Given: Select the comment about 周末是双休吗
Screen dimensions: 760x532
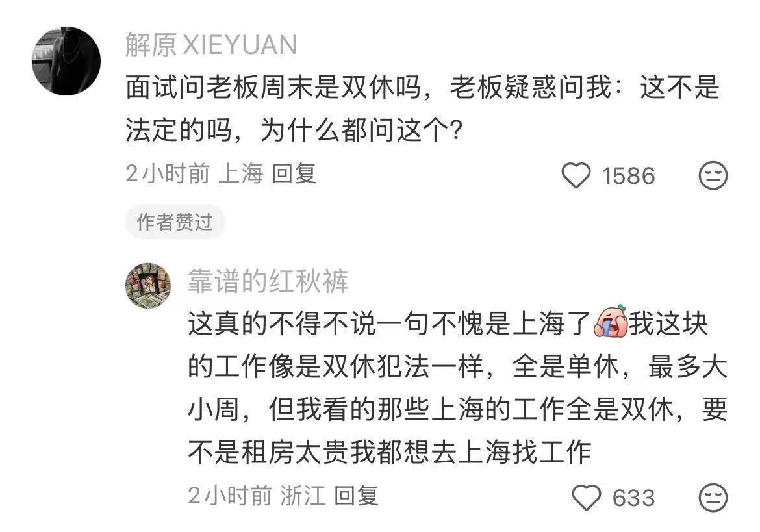Looking at the screenshot, I should [x=422, y=108].
